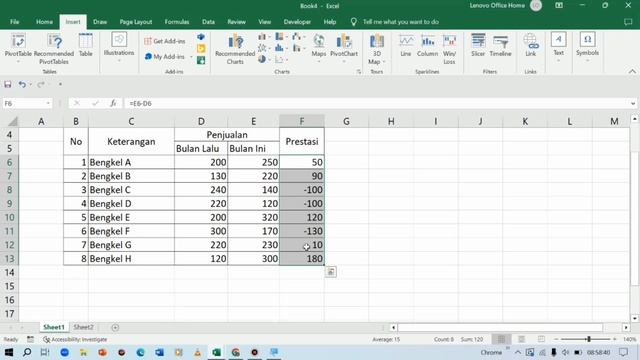Insert a hierarchy chart
This screenshot has height=360, width=640.
[281, 37]
